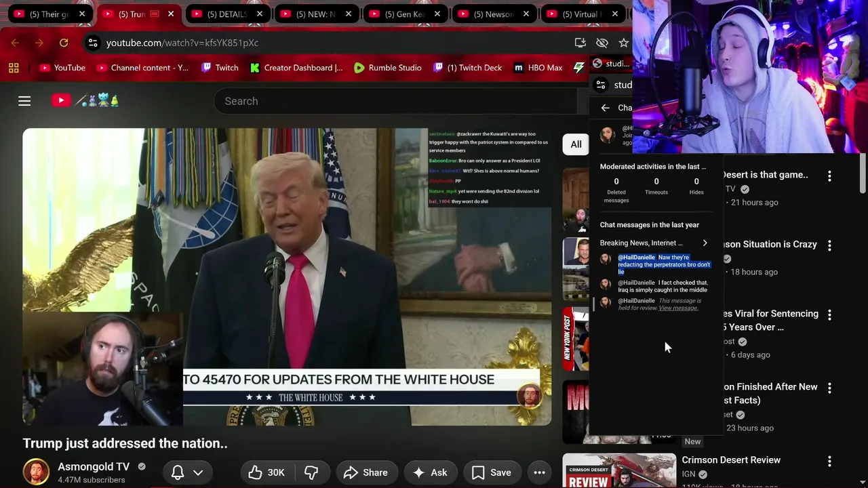Image resolution: width=868 pixels, height=488 pixels.
Task: Click the page vertical scrollbar
Action: point(863,173)
